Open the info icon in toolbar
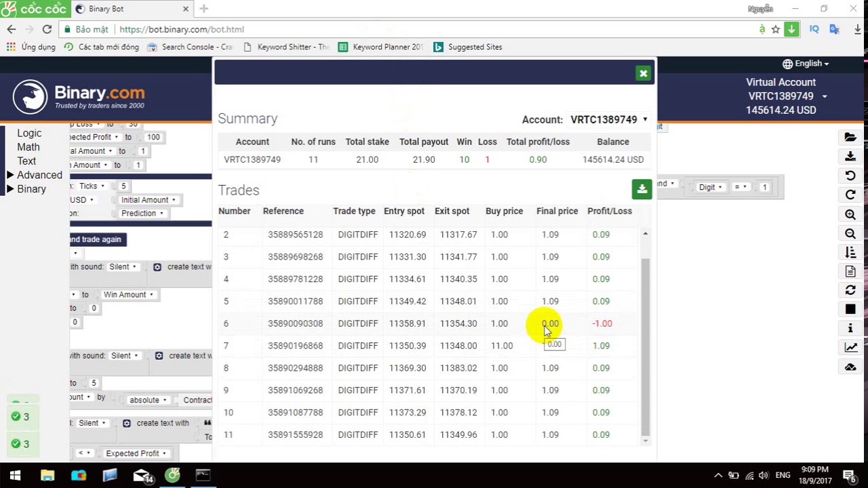 [x=850, y=328]
